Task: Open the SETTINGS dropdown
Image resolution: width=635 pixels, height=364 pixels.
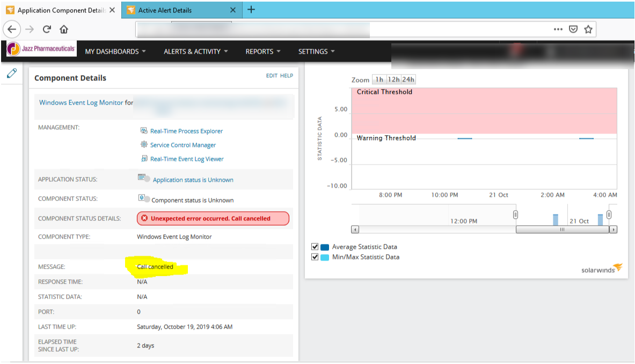Action: tap(316, 51)
